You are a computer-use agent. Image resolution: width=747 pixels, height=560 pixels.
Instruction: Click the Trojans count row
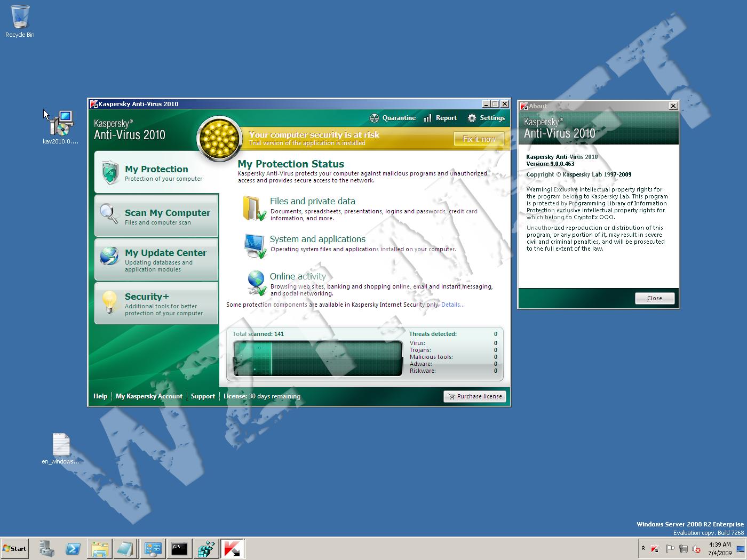(454, 350)
